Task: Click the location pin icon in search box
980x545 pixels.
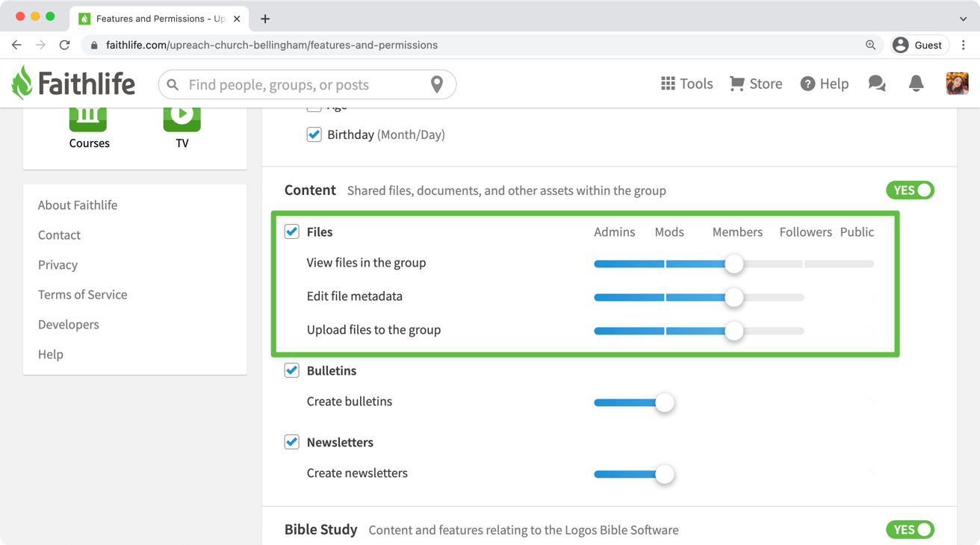Action: [x=437, y=84]
